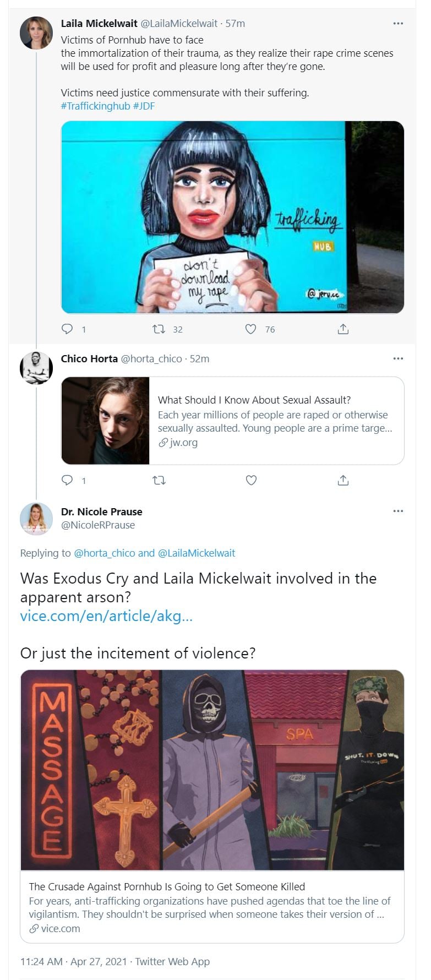This screenshot has width=431, height=980.
Task: Open Chico Horta's profile avatar
Action: coord(36,368)
